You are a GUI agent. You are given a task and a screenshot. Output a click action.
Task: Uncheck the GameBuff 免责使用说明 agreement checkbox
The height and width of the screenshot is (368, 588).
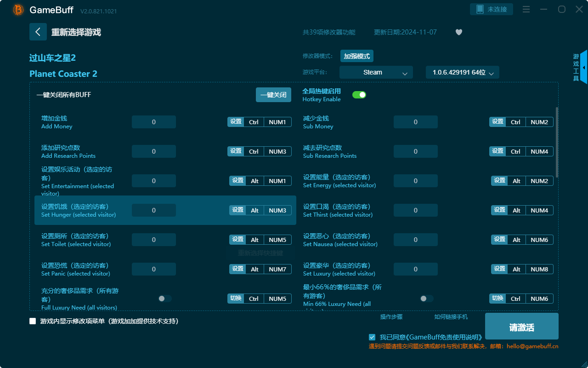(x=372, y=337)
